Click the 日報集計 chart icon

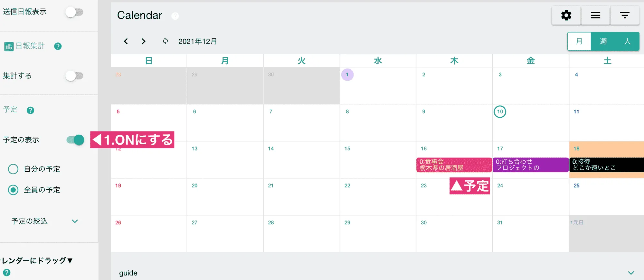pos(9,46)
